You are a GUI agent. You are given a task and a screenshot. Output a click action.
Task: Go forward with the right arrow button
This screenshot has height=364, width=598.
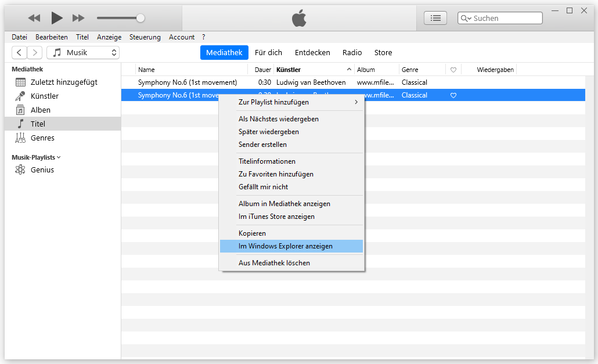[x=35, y=53]
